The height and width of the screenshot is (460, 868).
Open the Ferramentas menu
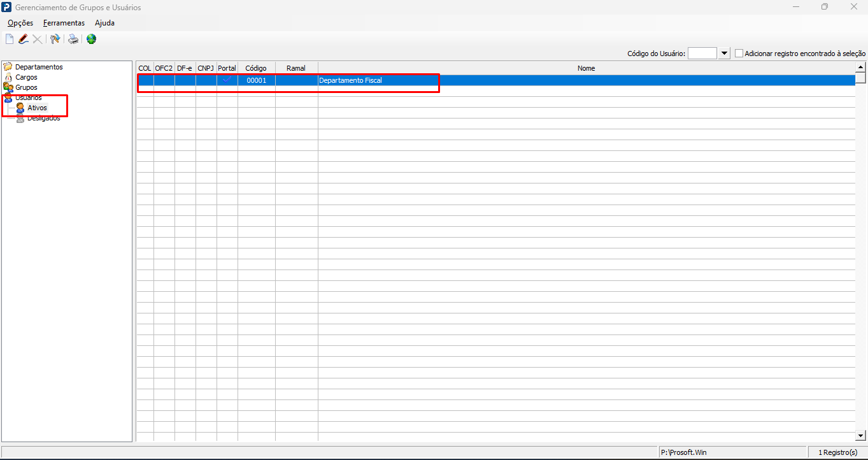click(x=64, y=23)
